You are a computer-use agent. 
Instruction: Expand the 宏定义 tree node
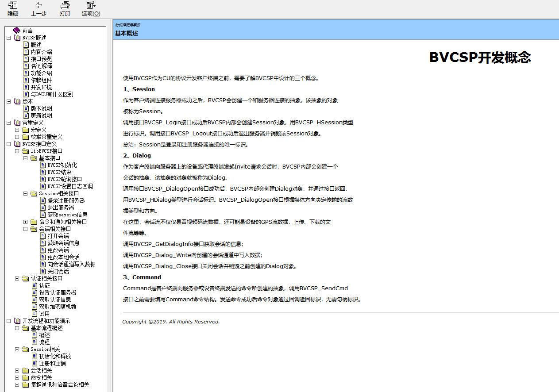click(17, 130)
